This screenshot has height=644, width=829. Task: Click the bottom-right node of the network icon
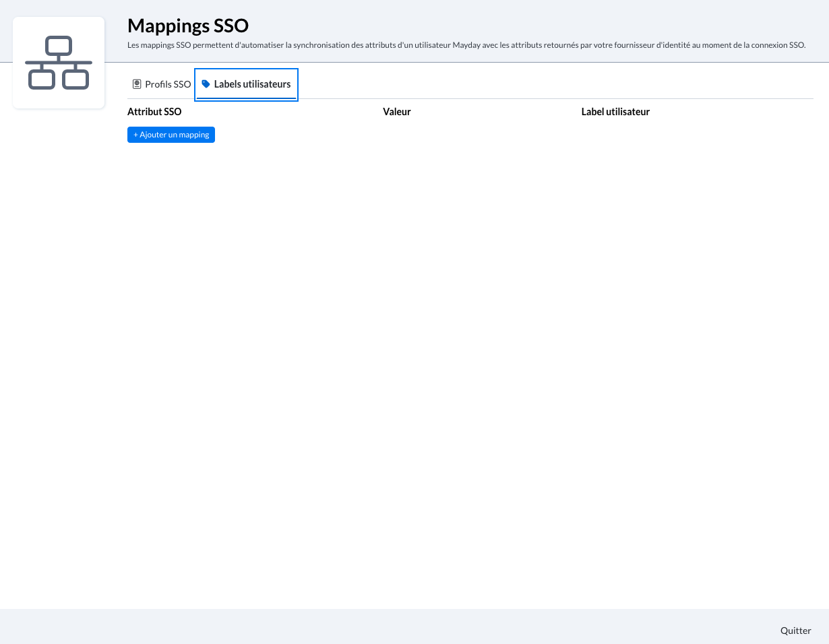coord(75,79)
